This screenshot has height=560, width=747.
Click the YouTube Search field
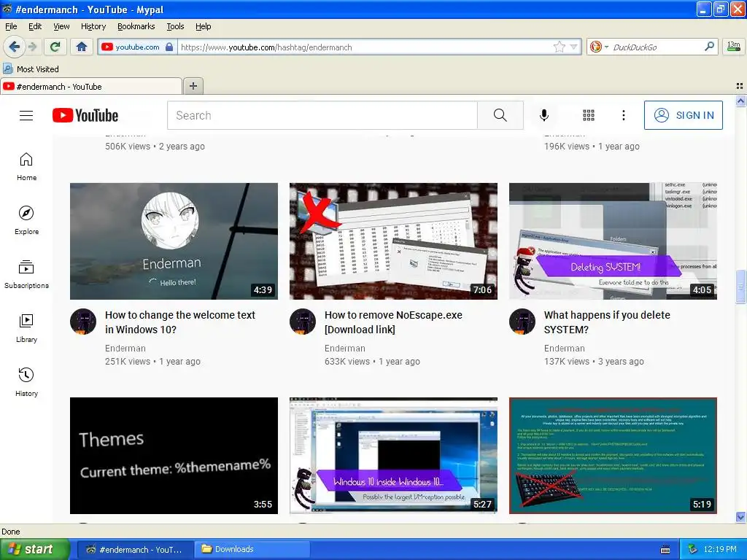point(322,115)
